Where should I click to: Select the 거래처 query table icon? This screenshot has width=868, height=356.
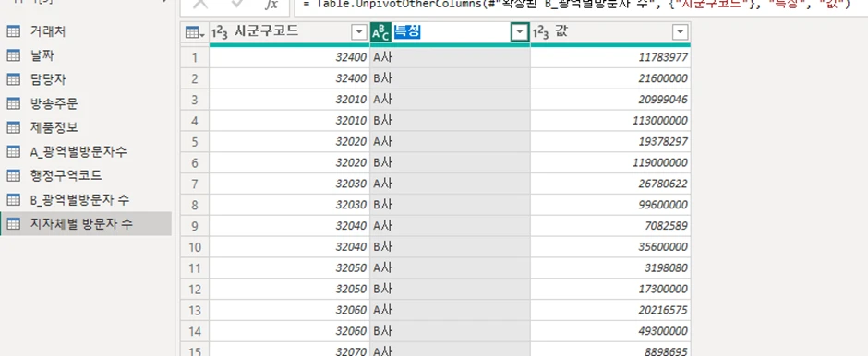click(13, 31)
